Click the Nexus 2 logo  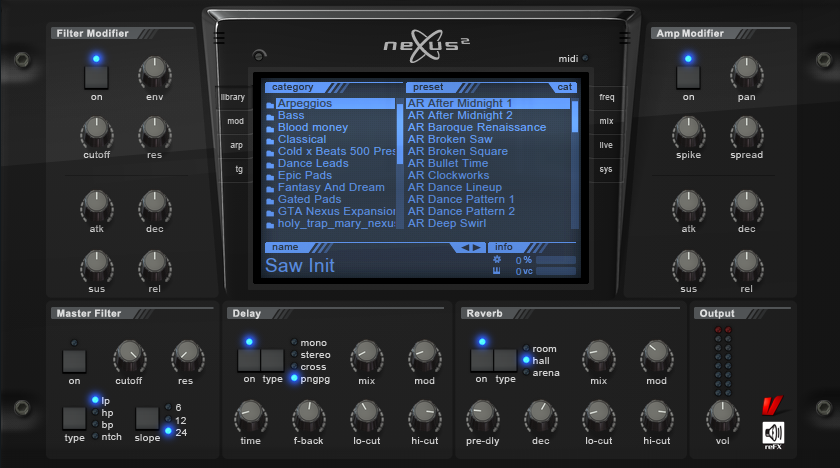[x=420, y=45]
